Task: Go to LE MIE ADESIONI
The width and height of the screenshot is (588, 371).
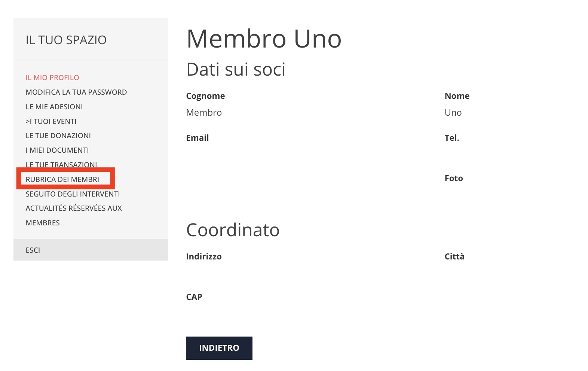Action: (x=54, y=107)
